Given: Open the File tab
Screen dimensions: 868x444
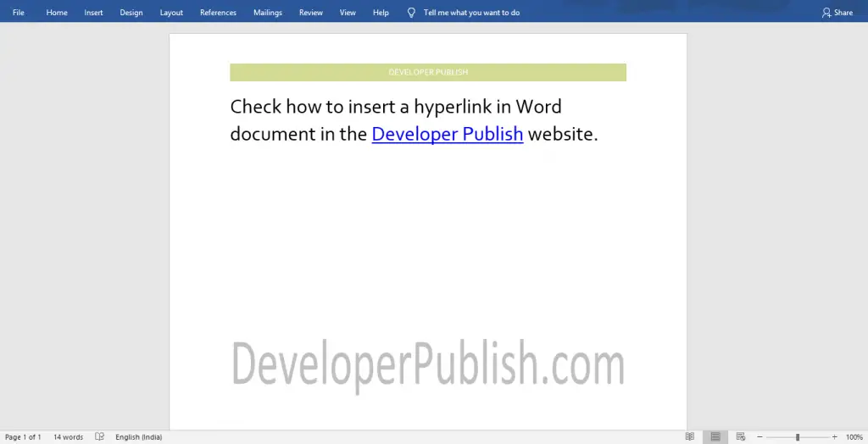Looking at the screenshot, I should (19, 12).
